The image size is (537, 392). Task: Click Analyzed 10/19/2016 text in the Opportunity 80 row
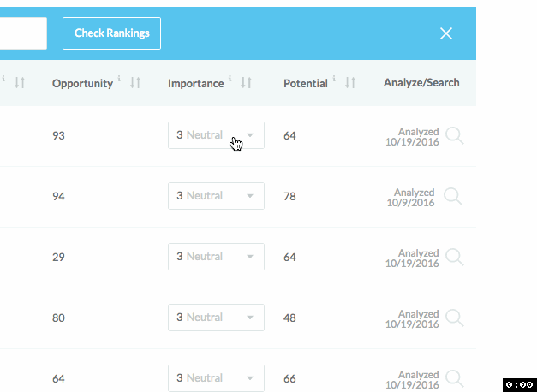pos(412,318)
